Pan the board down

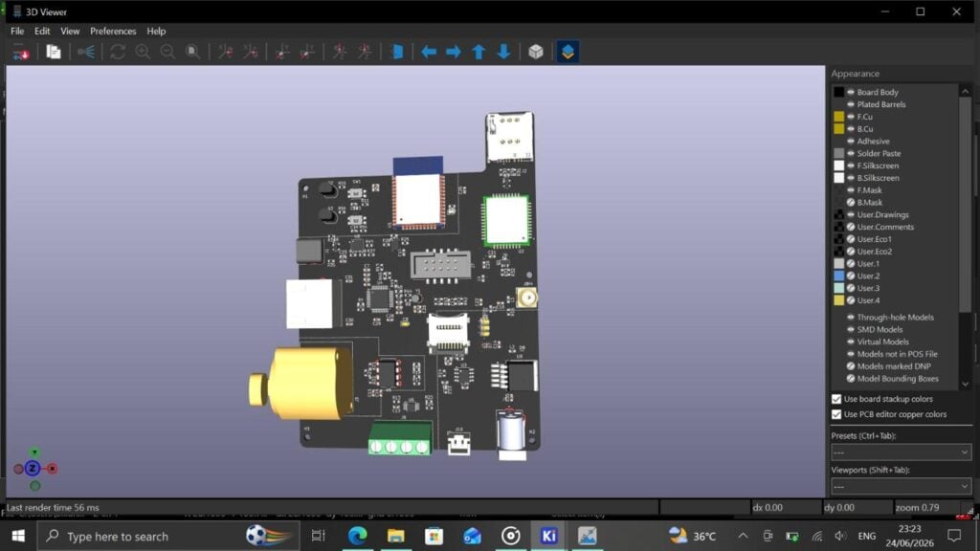[x=503, y=52]
